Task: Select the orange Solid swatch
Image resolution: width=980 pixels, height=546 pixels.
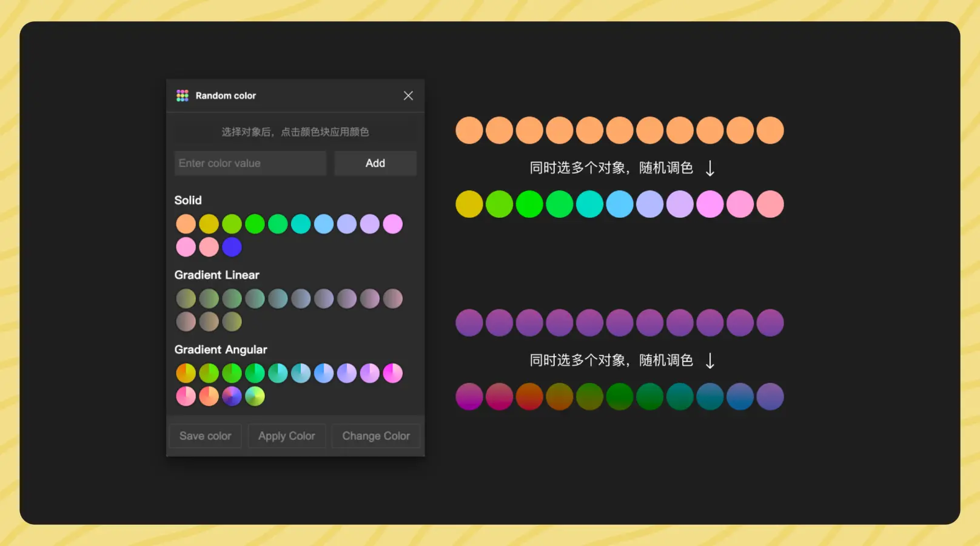Action: (x=186, y=224)
